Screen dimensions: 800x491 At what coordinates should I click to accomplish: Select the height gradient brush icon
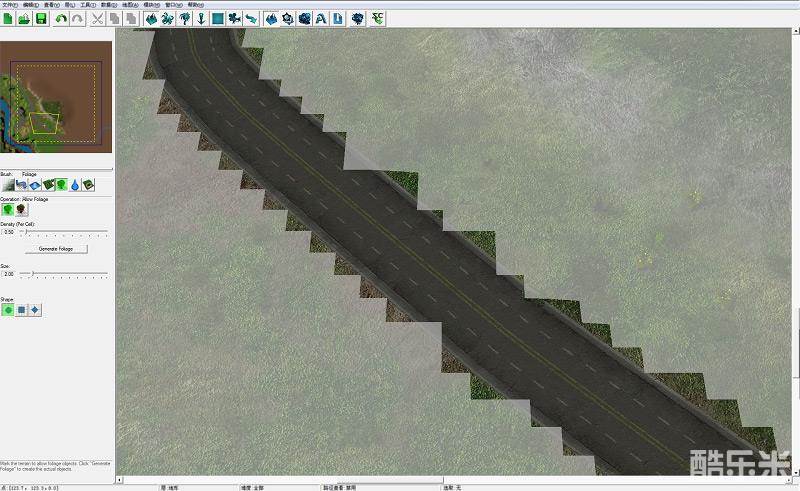(x=9, y=185)
